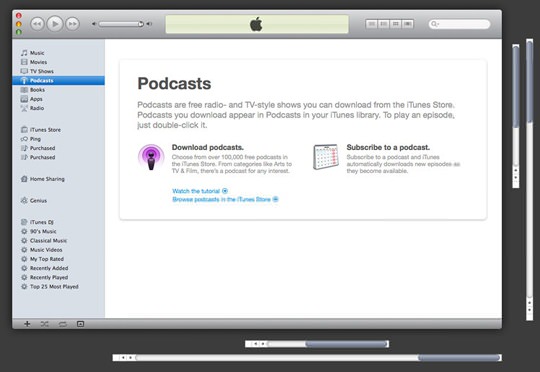Viewport: 540px width, 372px height.
Task: Switch to the list view button
Action: pos(371,24)
